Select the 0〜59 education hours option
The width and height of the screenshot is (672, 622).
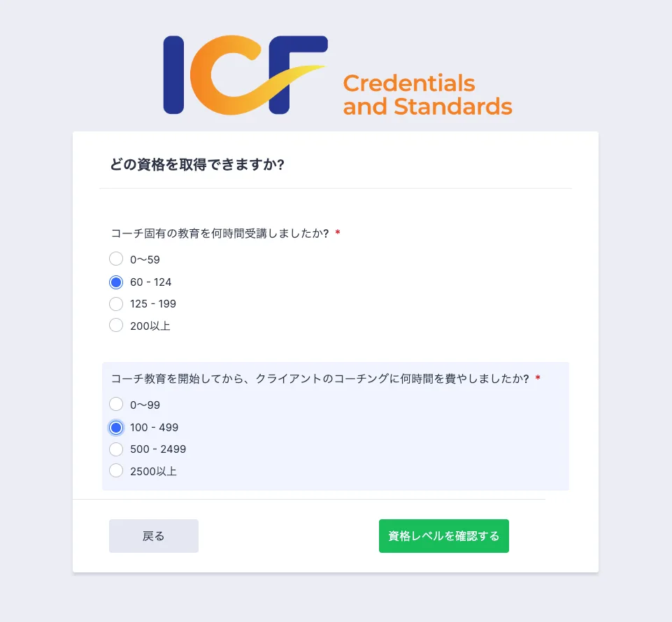116,259
